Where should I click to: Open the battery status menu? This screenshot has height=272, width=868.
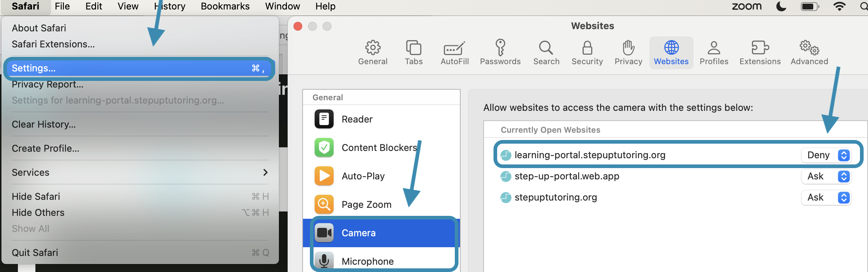tap(810, 6)
